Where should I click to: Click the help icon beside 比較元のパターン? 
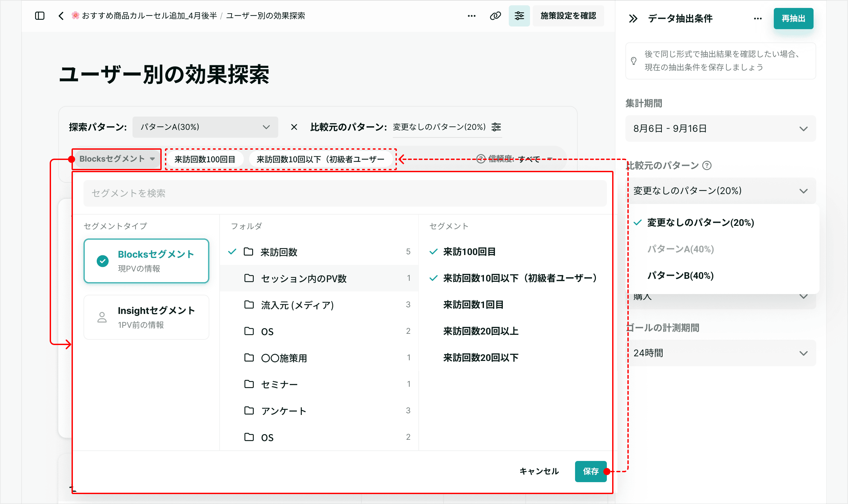pyautogui.click(x=707, y=166)
